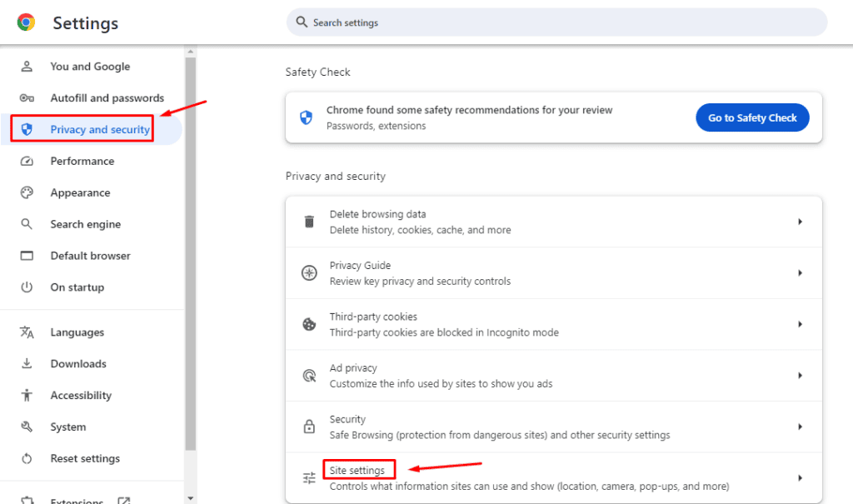Click the palette icon beside Appearance
The image size is (853, 504).
[27, 192]
